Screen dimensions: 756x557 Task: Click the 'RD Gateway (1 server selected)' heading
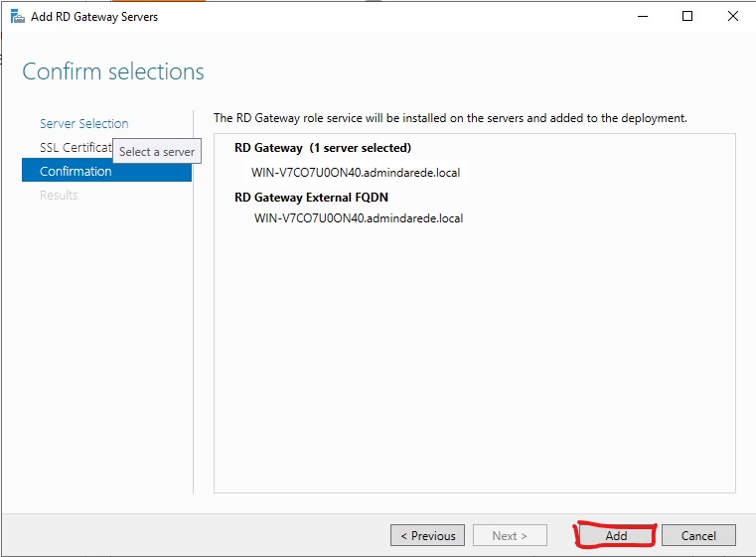(x=323, y=148)
